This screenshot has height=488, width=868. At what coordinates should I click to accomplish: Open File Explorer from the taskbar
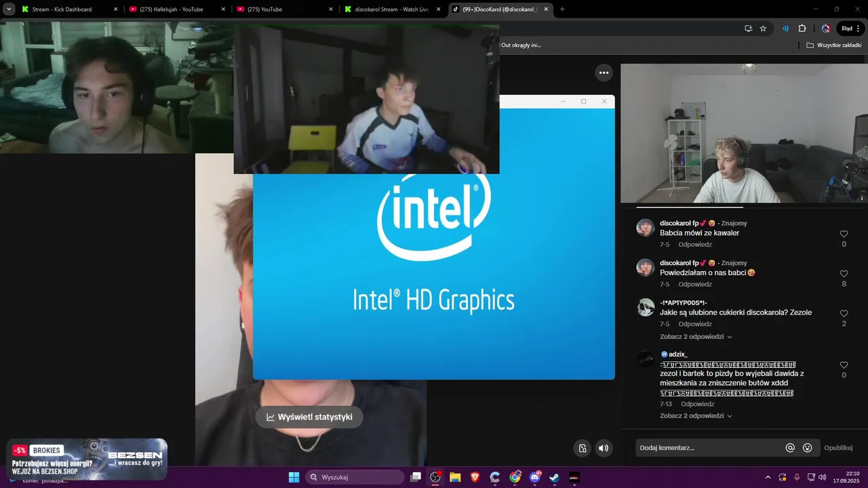455,477
